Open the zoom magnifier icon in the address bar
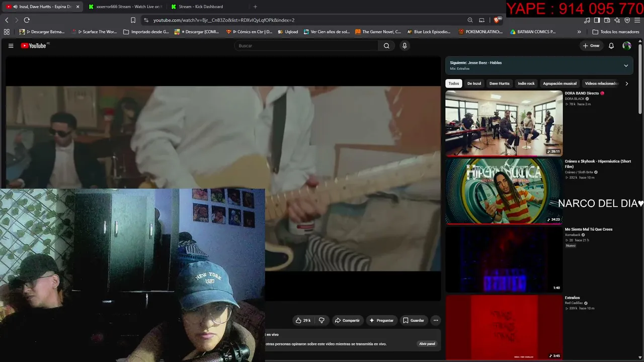Screen dimensions: 644x362 (x=470, y=20)
